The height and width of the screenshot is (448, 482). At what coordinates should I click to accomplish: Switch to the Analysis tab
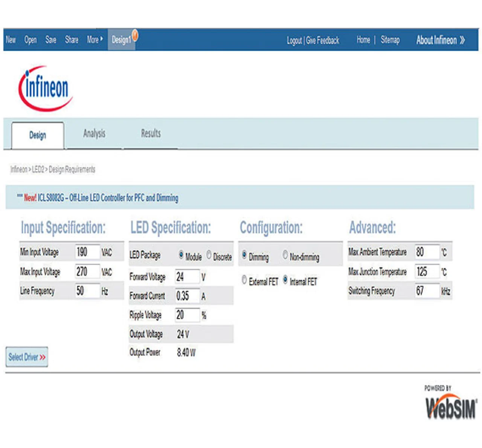[94, 133]
